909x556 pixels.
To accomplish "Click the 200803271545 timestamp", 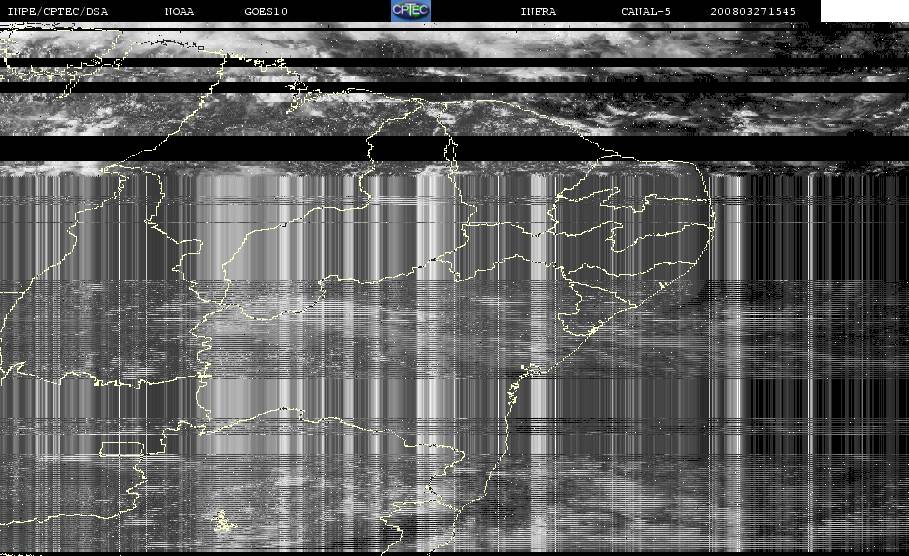I will (x=753, y=11).
